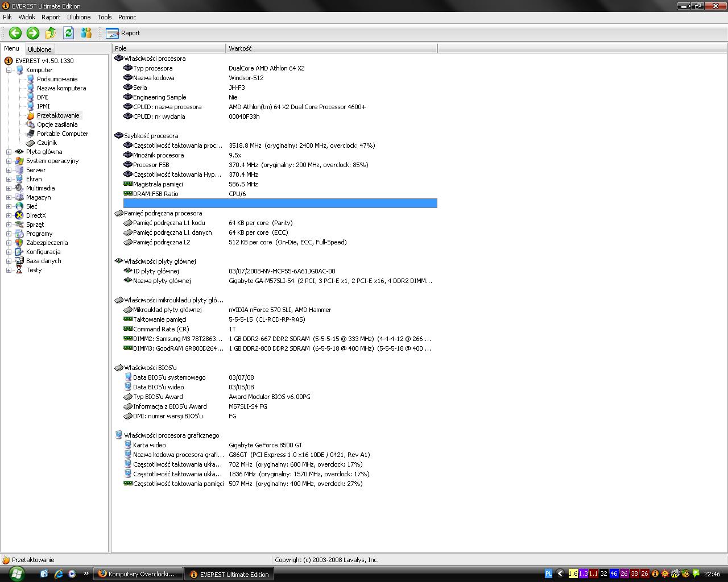
Task: Open the Plik menu
Action: (7, 17)
